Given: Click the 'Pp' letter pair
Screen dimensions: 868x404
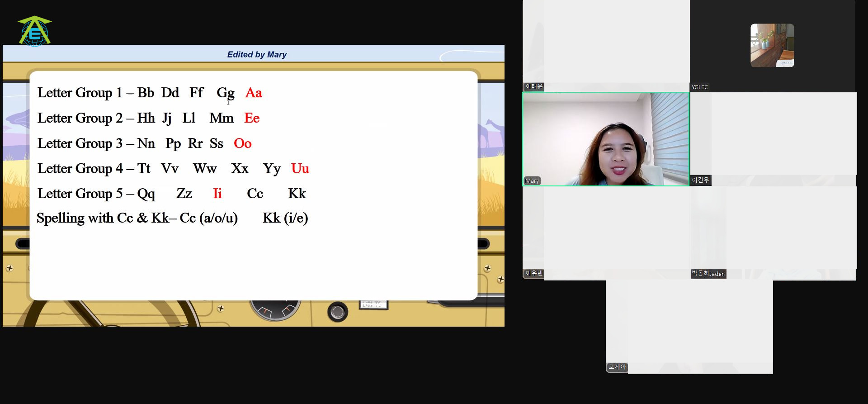Looking at the screenshot, I should (173, 144).
